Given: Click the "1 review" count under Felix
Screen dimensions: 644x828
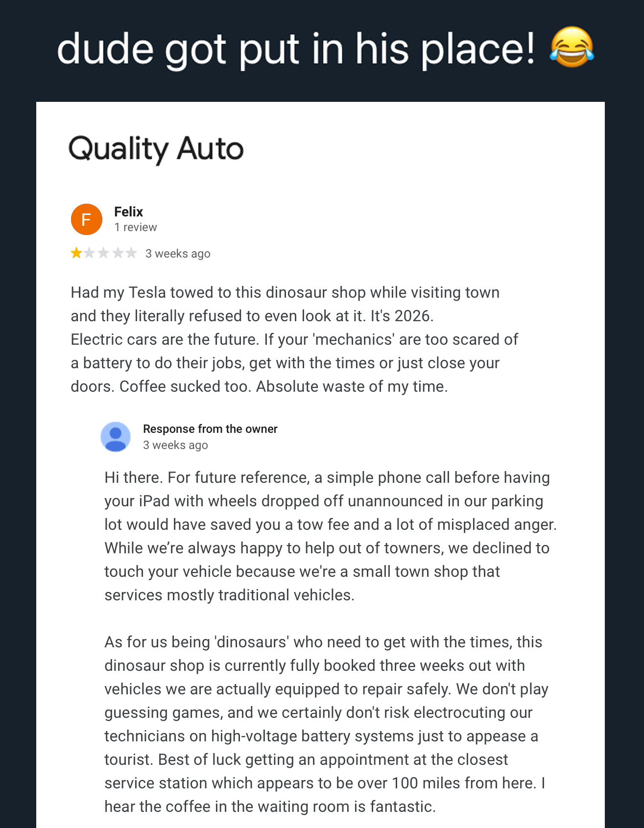Looking at the screenshot, I should pos(135,227).
